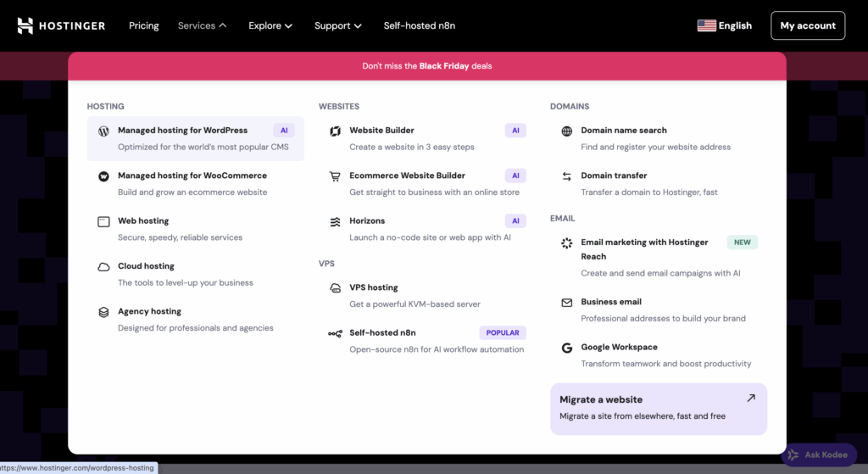This screenshot has height=474, width=868.
Task: Collapse the Services dropdown menu
Action: [202, 25]
